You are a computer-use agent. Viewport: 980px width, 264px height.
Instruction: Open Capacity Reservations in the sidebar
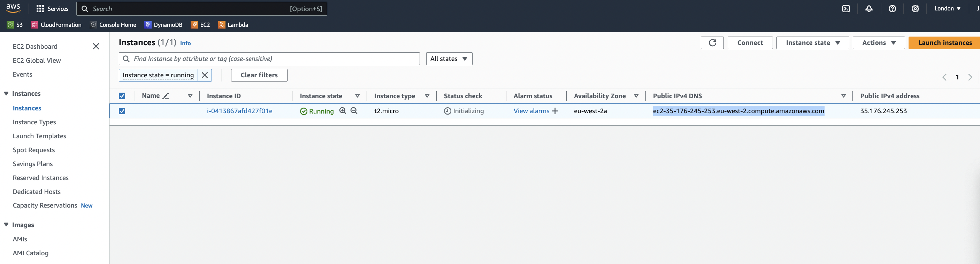pos(45,205)
